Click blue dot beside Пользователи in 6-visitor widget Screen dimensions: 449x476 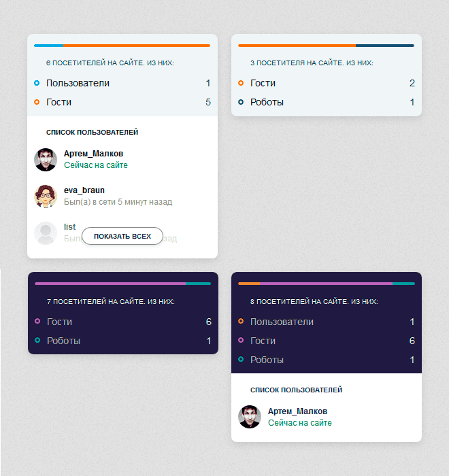(37, 83)
